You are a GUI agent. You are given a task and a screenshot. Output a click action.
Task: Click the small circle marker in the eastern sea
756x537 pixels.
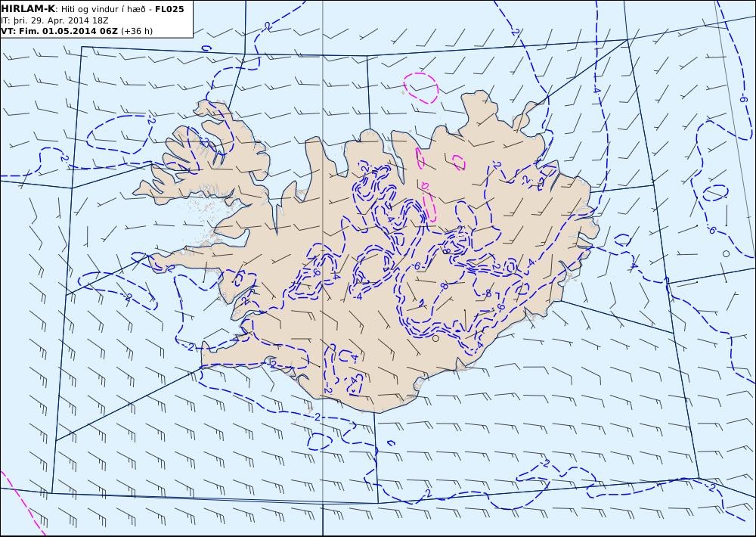(726, 253)
